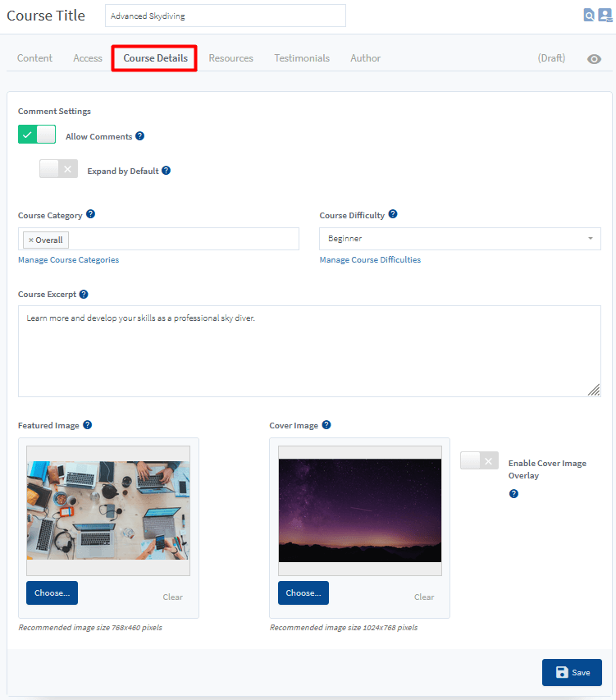Click the Comment Settings heading
The height and width of the screenshot is (700, 616).
click(54, 111)
